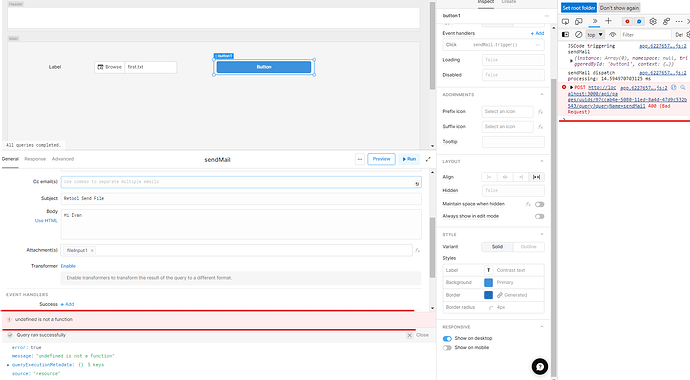This screenshot has height=380, width=690.
Task: Clear the console with the circle-slash icon
Action: tap(579, 34)
